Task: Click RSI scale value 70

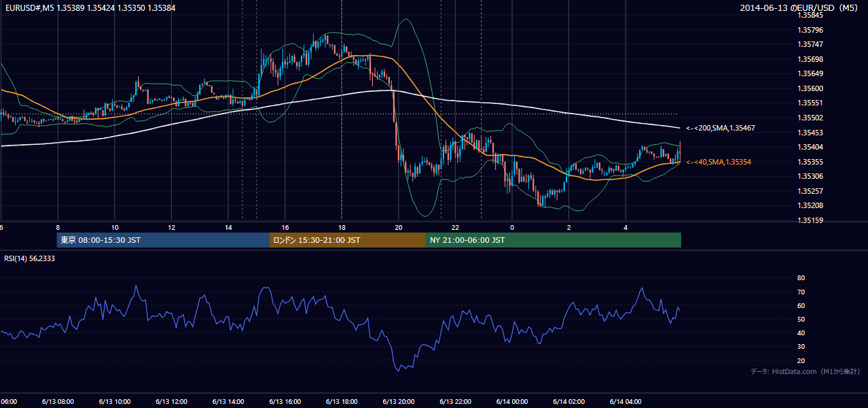Action: tap(801, 292)
